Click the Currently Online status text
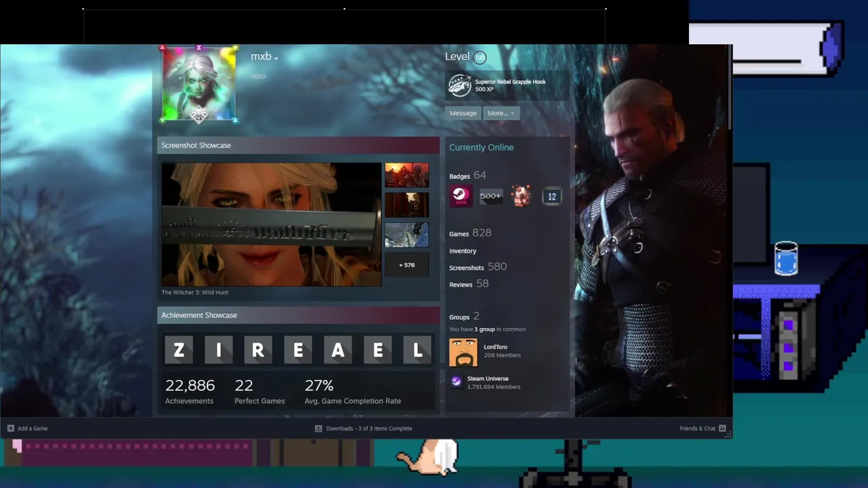 (x=481, y=147)
